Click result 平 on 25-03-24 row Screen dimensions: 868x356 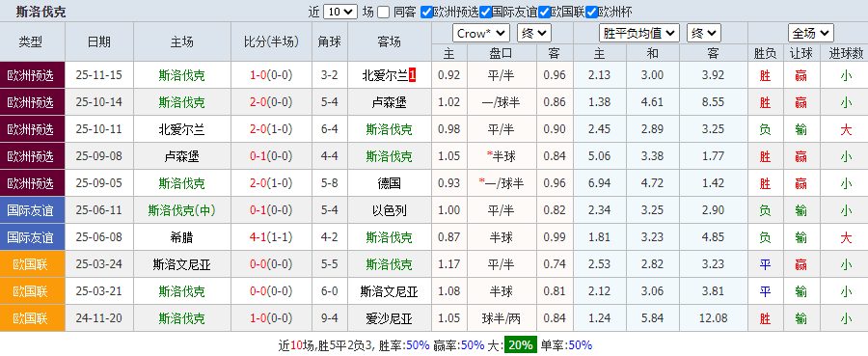click(765, 264)
